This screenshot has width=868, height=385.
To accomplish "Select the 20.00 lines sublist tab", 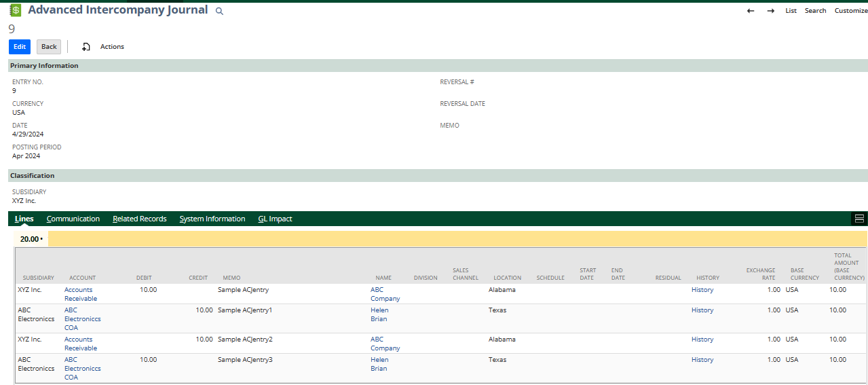I will [x=31, y=239].
